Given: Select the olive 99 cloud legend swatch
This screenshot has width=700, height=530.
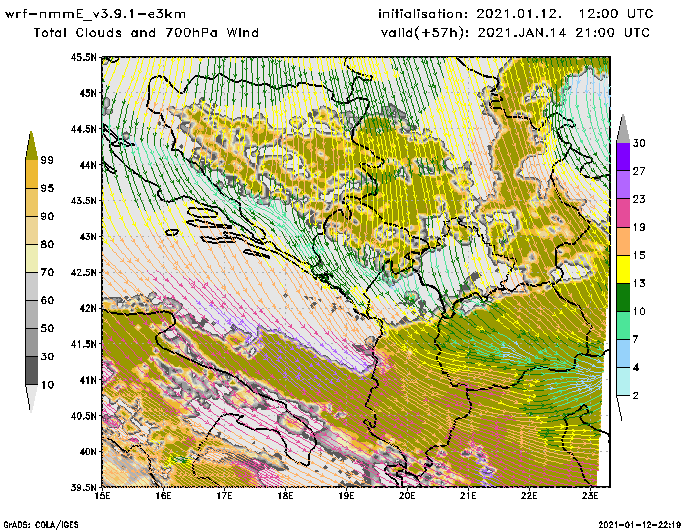Looking at the screenshot, I should pos(31,146).
